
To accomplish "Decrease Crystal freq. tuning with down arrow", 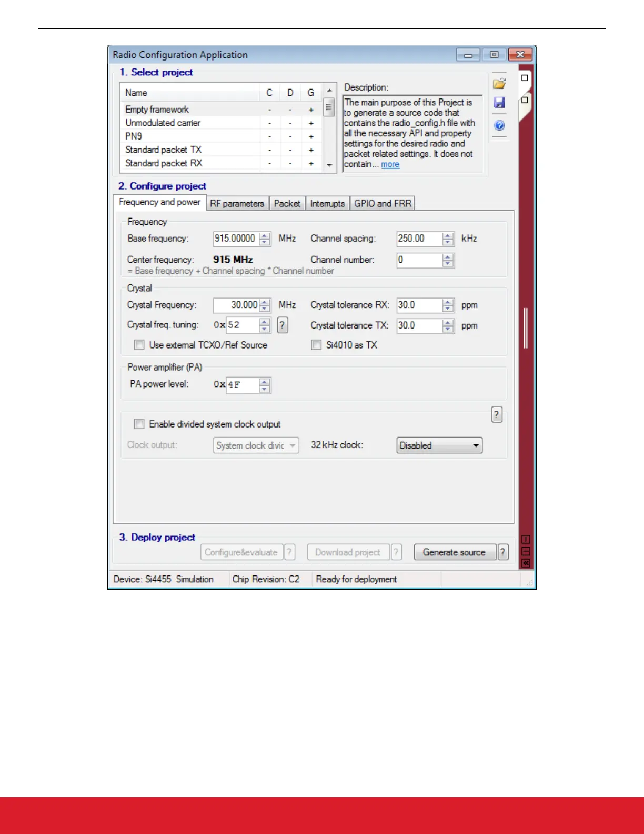I will [265, 329].
